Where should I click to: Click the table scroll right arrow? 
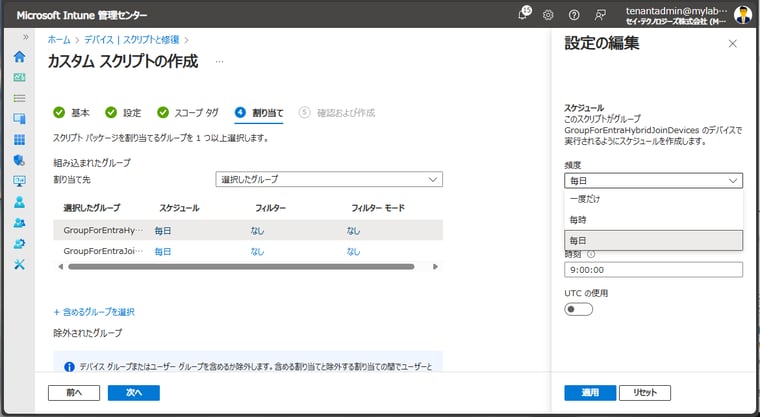tap(435, 267)
